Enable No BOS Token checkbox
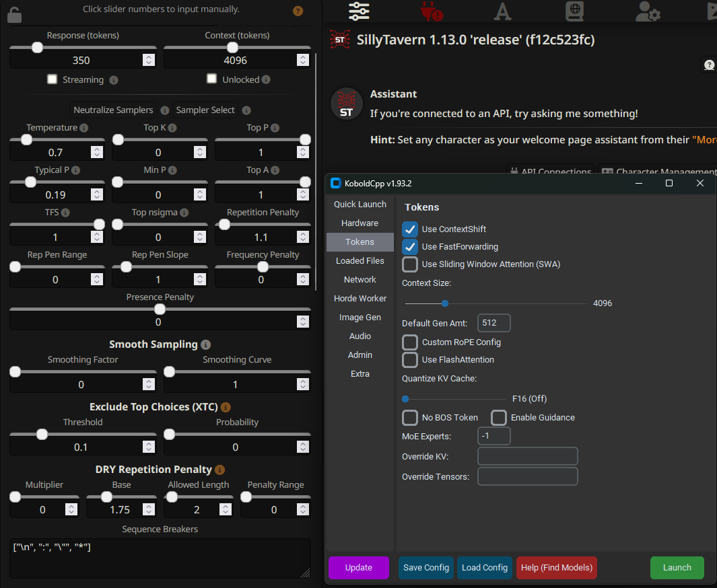 (x=410, y=418)
